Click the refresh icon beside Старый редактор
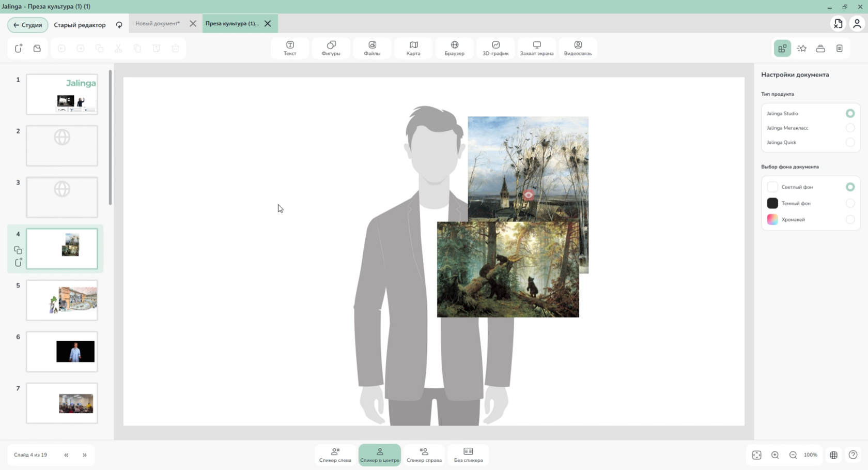This screenshot has height=470, width=868. point(119,25)
